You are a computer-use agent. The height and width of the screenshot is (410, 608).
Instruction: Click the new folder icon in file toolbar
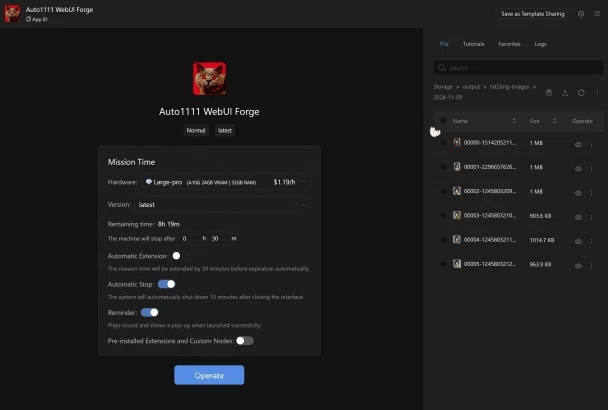(549, 93)
